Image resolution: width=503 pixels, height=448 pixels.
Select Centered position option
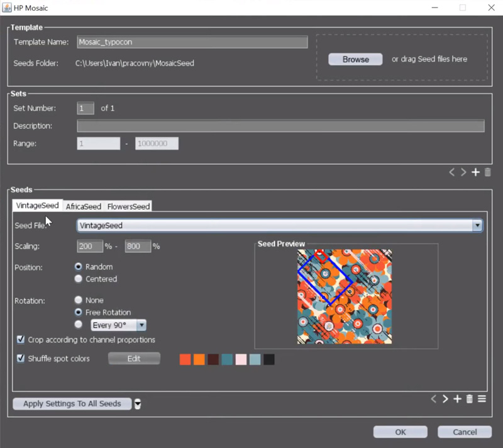click(78, 279)
